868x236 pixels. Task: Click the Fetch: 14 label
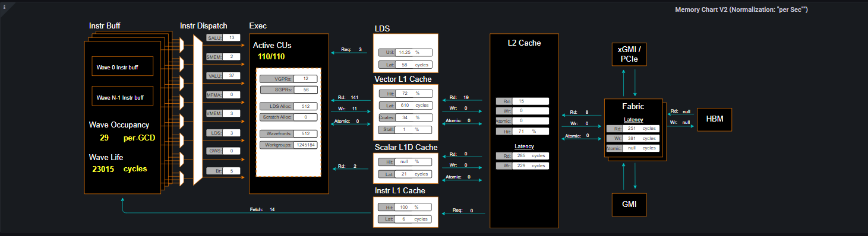click(x=262, y=209)
